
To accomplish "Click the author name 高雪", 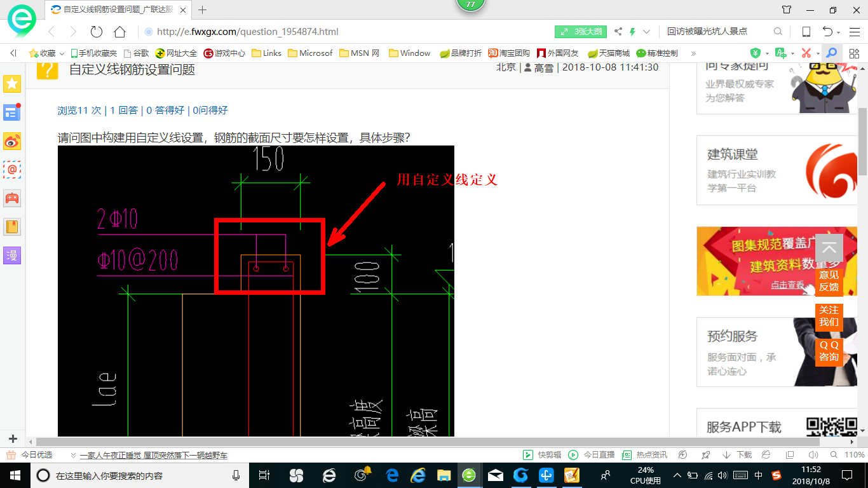I will pos(543,67).
